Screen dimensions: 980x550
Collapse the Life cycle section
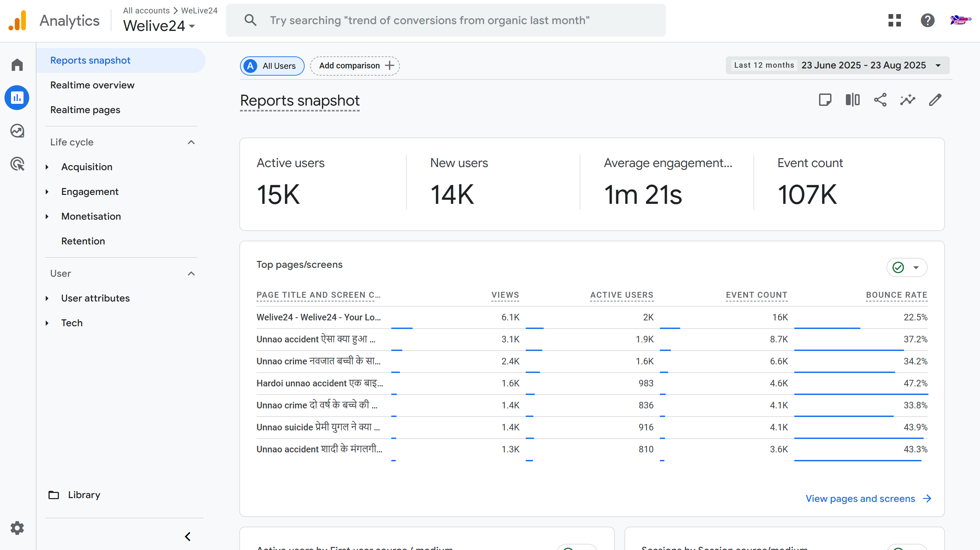192,142
